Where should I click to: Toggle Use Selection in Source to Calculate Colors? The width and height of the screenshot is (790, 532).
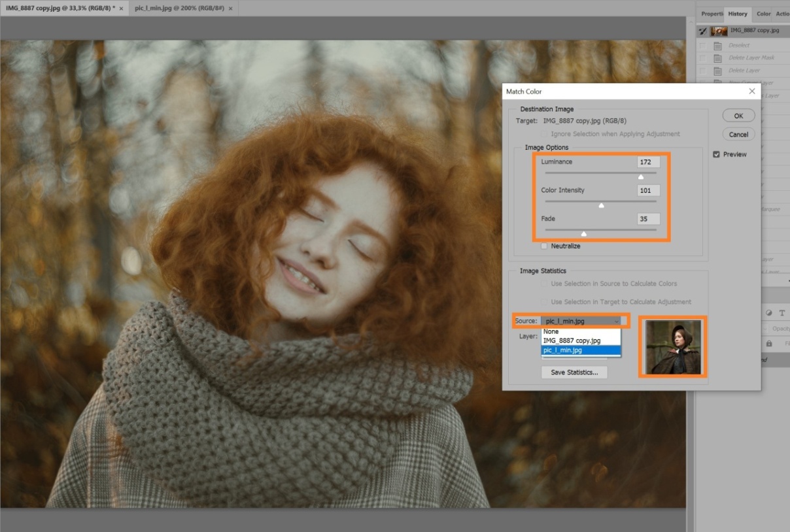coord(544,284)
